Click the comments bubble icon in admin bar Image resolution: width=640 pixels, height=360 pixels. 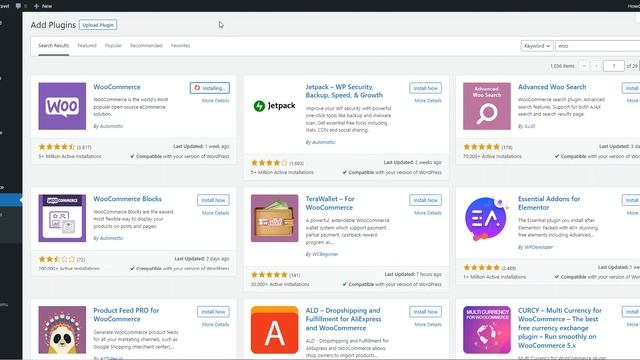pyautogui.click(x=18, y=6)
